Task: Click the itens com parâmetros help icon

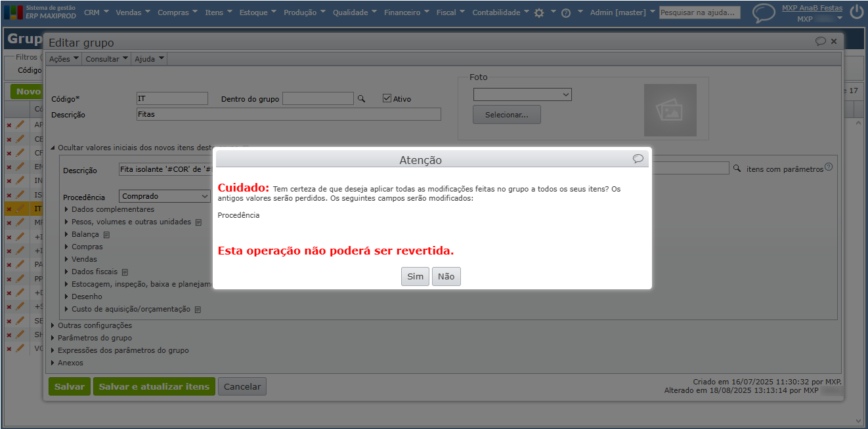Action: point(829,167)
